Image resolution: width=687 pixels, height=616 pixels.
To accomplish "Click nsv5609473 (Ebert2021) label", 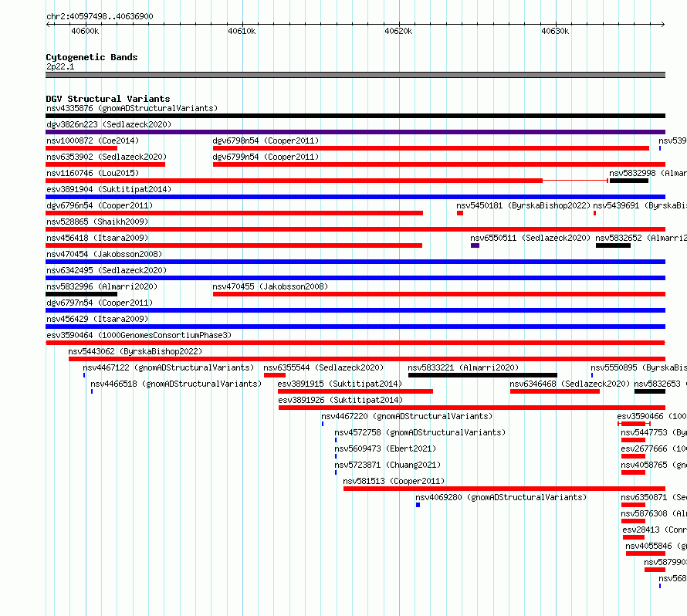I will tap(385, 448).
